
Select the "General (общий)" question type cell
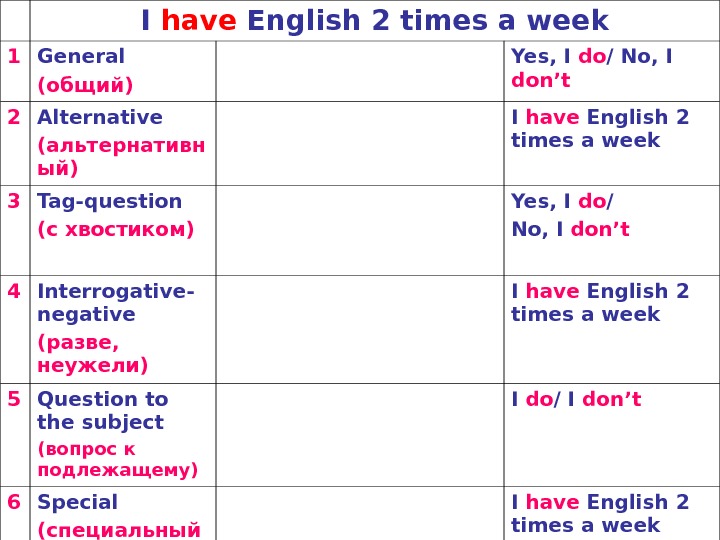pyautogui.click(x=122, y=70)
